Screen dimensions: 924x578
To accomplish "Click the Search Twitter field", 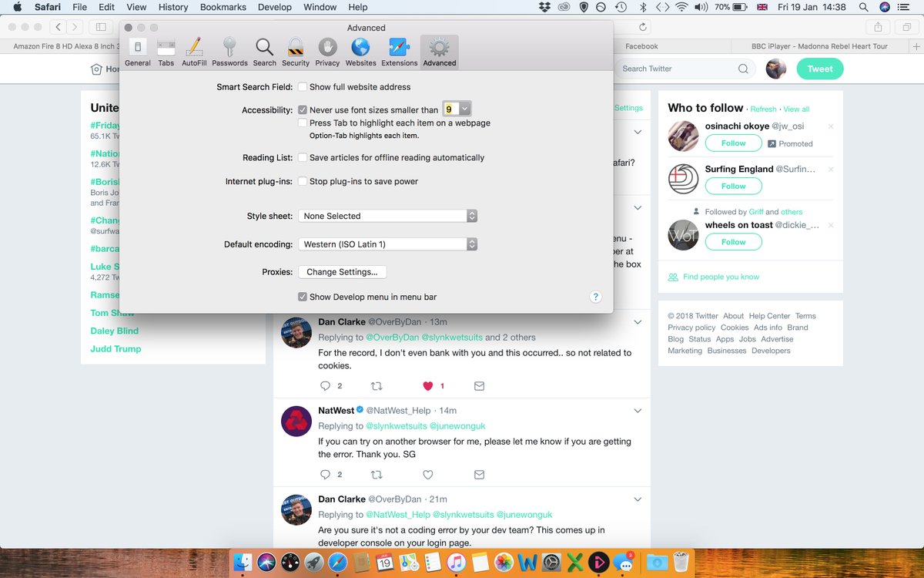I will click(x=685, y=69).
